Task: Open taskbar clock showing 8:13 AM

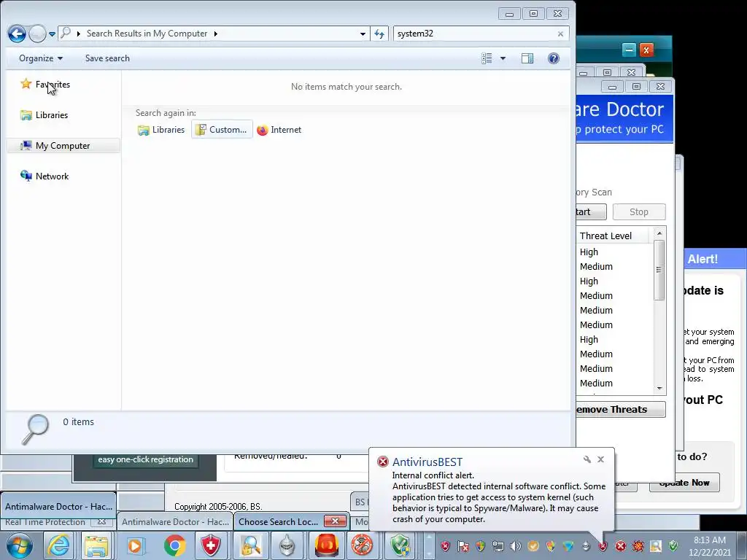Action: (709, 546)
